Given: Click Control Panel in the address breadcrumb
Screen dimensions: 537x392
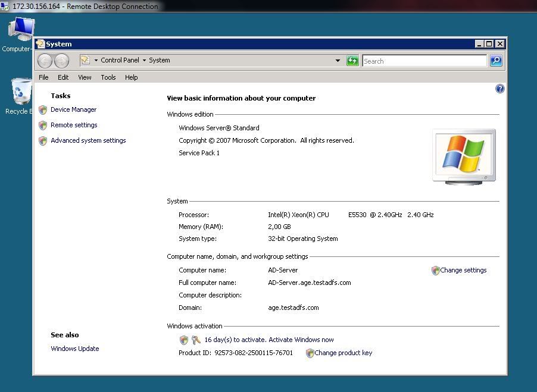Looking at the screenshot, I should click(x=120, y=60).
